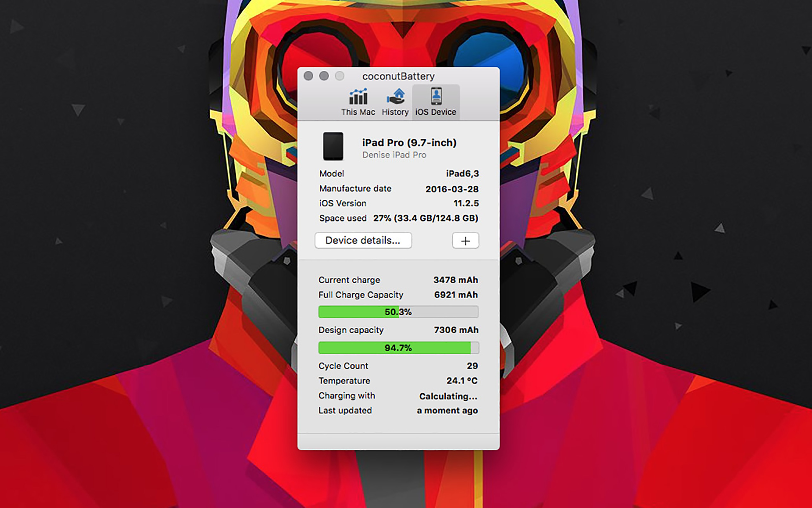Viewport: 812px width, 508px height.
Task: Click the Cycle Count label
Action: click(x=343, y=366)
